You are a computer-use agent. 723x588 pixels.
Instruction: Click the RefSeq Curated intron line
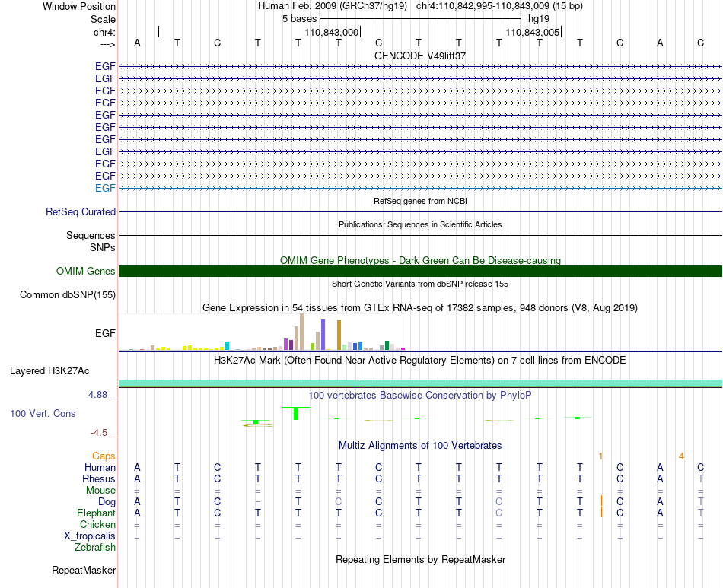[420, 212]
